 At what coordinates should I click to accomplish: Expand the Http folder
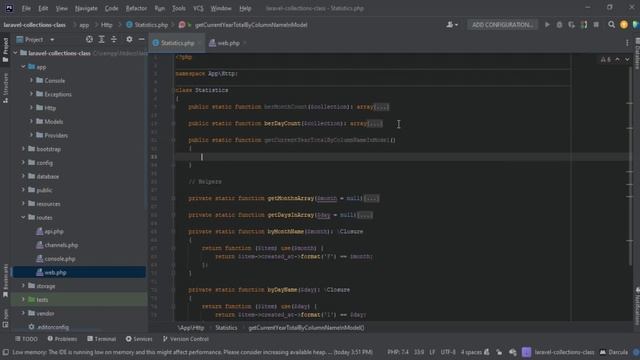(x=31, y=108)
